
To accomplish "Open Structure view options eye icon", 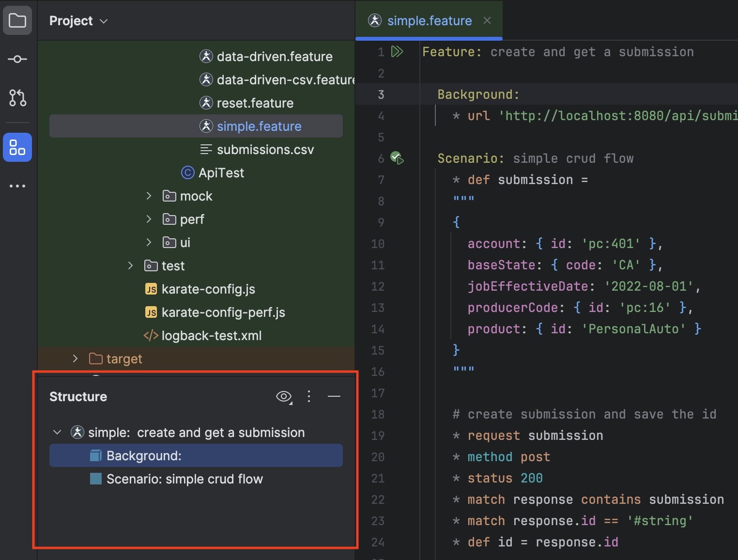I will click(284, 397).
